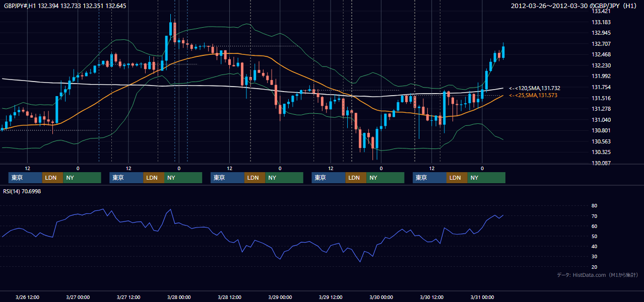This screenshot has width=644, height=302.
Task: Click price axis value 132.230
Action: 601,66
